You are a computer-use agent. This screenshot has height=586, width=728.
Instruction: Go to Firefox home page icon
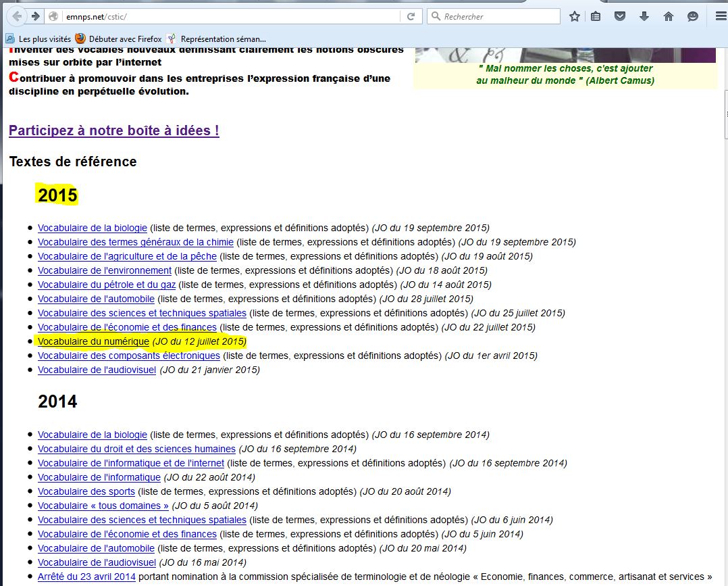click(669, 16)
